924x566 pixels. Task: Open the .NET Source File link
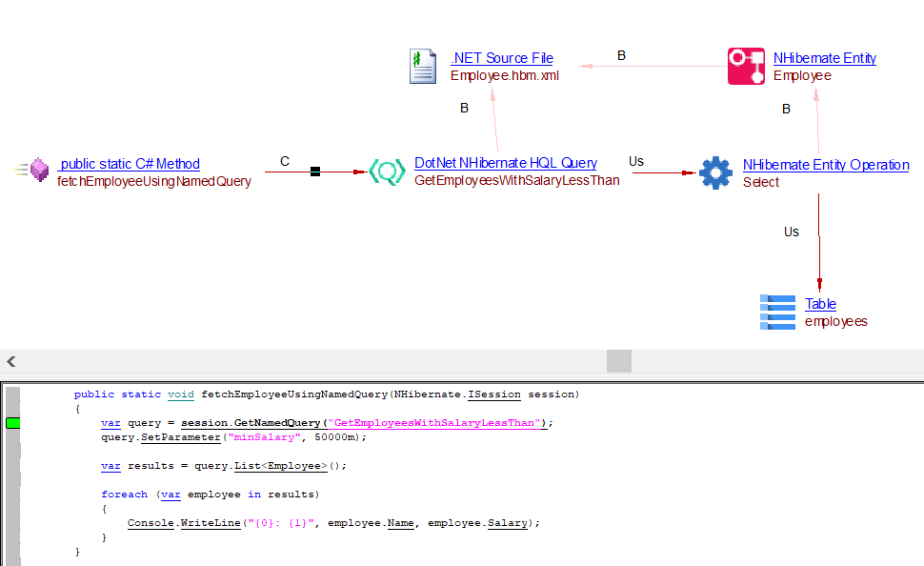tap(501, 58)
